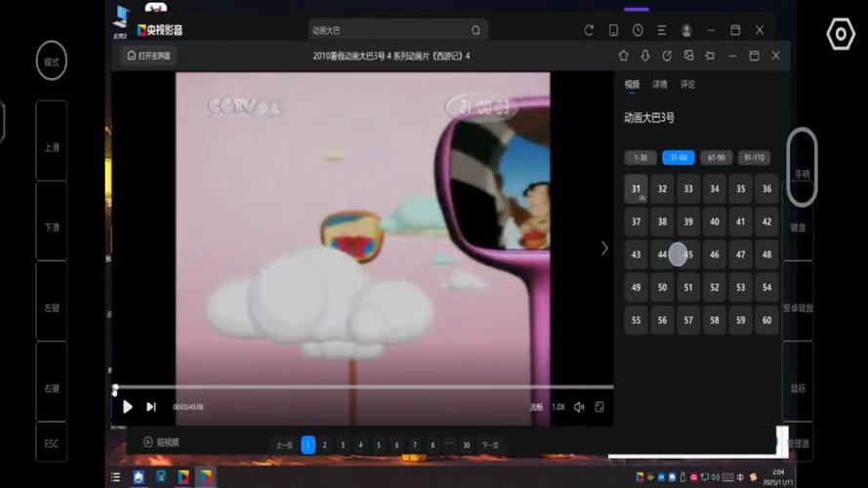Screen dimensions: 868x488
Task: Open the 1.0X playback speed selector
Action: point(558,407)
